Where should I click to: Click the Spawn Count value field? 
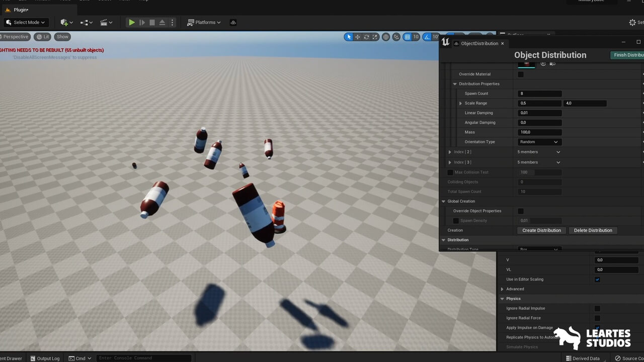(x=539, y=94)
